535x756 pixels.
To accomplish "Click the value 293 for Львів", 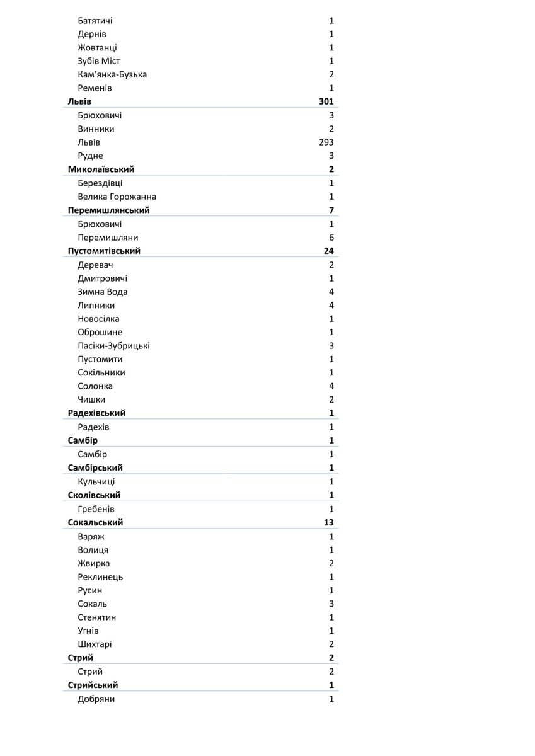I will [x=326, y=142].
